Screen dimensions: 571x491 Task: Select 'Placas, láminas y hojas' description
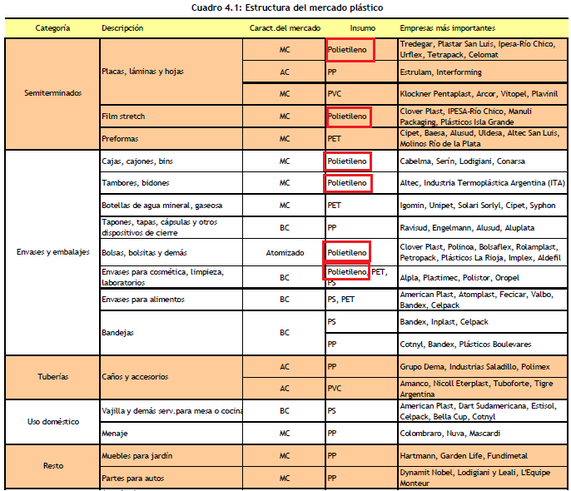click(x=171, y=71)
